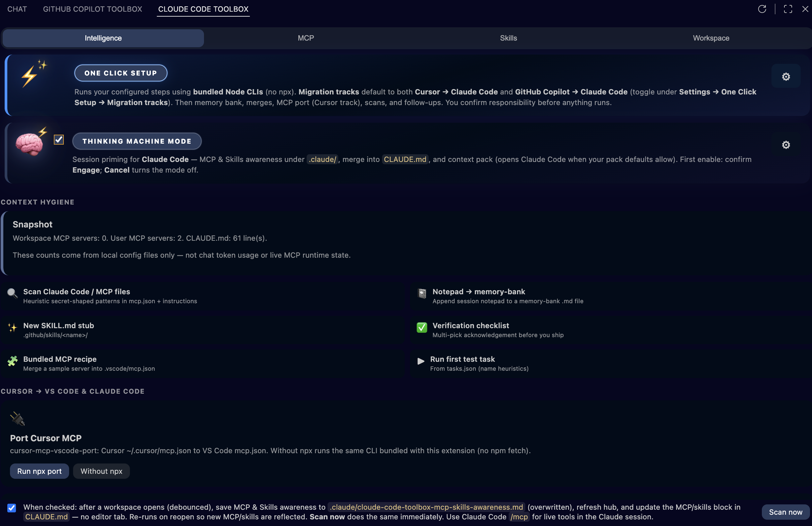Click the notepad memory-bank icon
The image size is (812, 526).
click(x=422, y=294)
